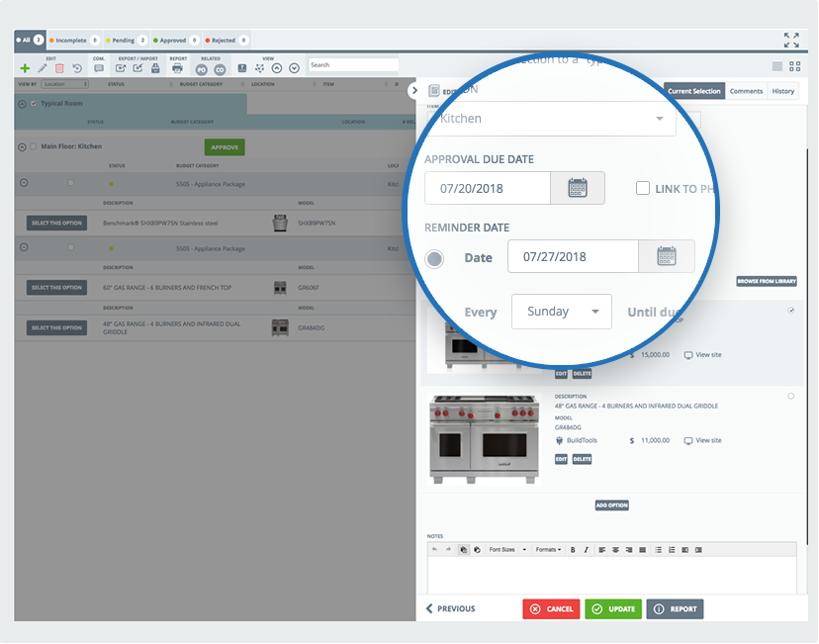This screenshot has height=644, width=819.
Task: Click the PO related icon
Action: [202, 69]
